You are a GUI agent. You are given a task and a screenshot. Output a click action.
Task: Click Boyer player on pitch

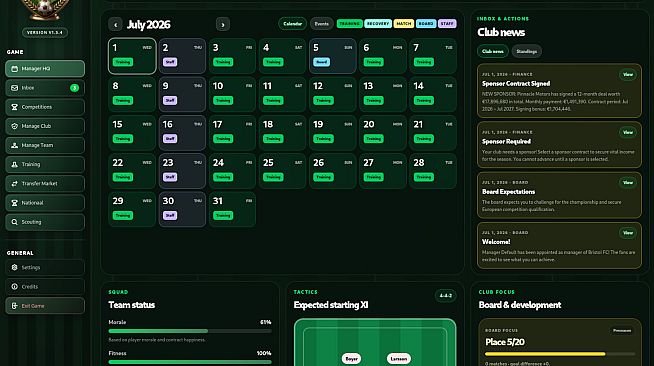351,358
